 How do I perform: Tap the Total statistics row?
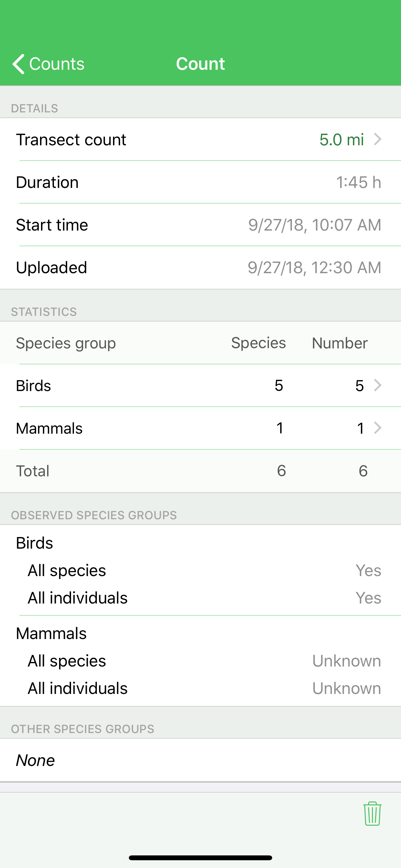pyautogui.click(x=200, y=471)
